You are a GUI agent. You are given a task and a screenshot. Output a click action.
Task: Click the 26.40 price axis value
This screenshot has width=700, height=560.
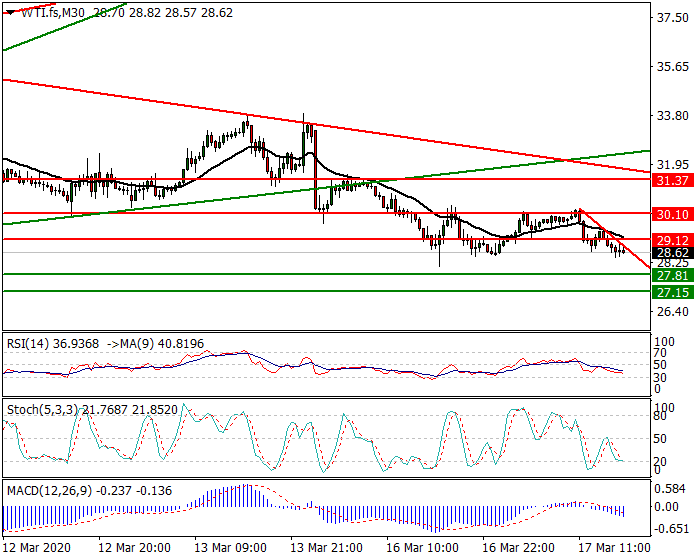(x=673, y=311)
